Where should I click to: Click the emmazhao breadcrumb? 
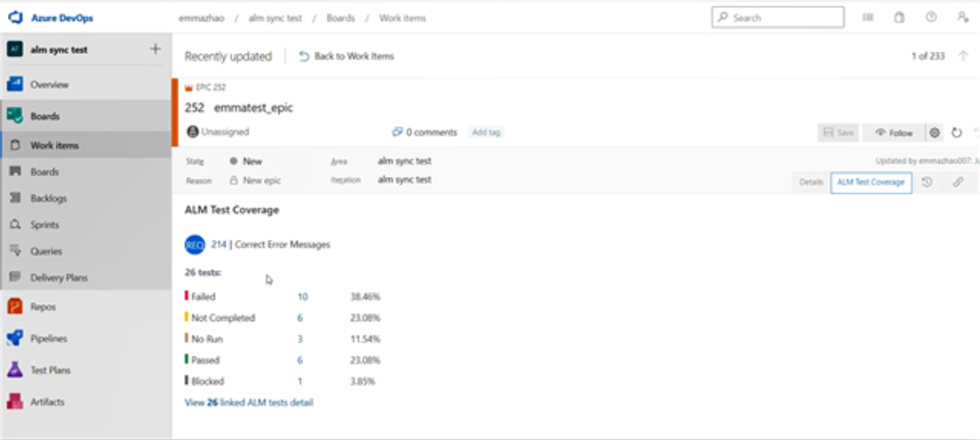tap(200, 18)
